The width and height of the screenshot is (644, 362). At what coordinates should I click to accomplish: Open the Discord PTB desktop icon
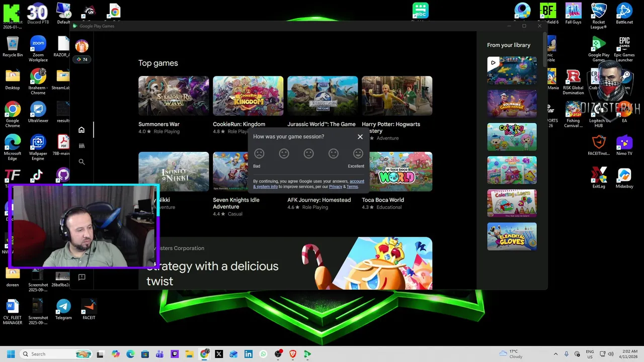[x=38, y=13]
